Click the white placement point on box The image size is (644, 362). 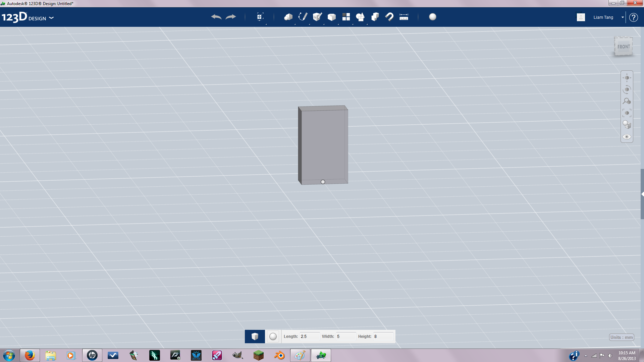(323, 182)
